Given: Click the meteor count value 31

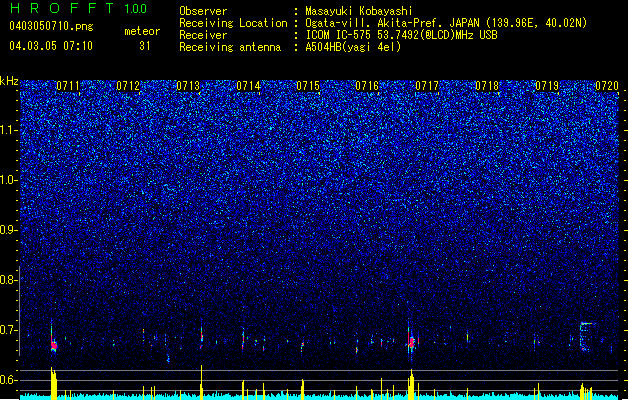Looking at the screenshot, I should [x=145, y=46].
